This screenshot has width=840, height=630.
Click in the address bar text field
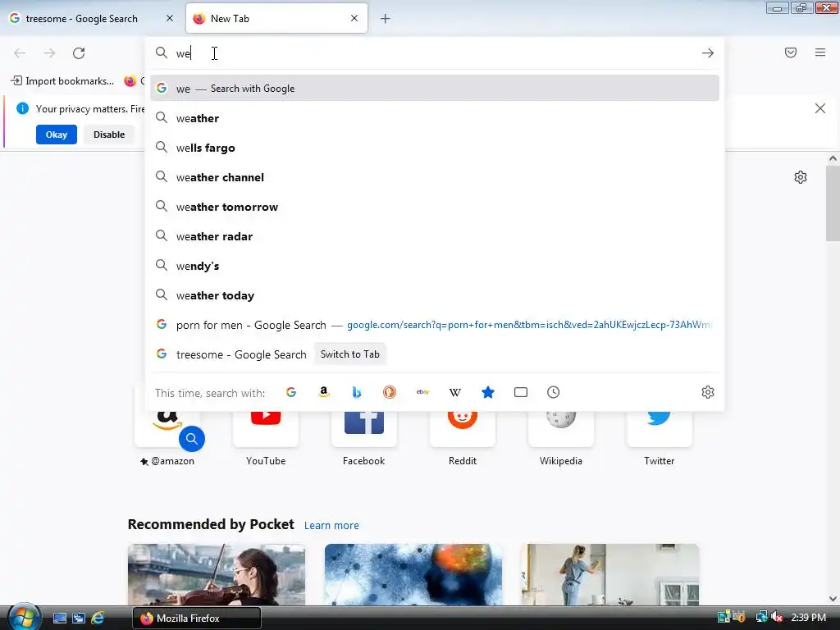point(434,53)
